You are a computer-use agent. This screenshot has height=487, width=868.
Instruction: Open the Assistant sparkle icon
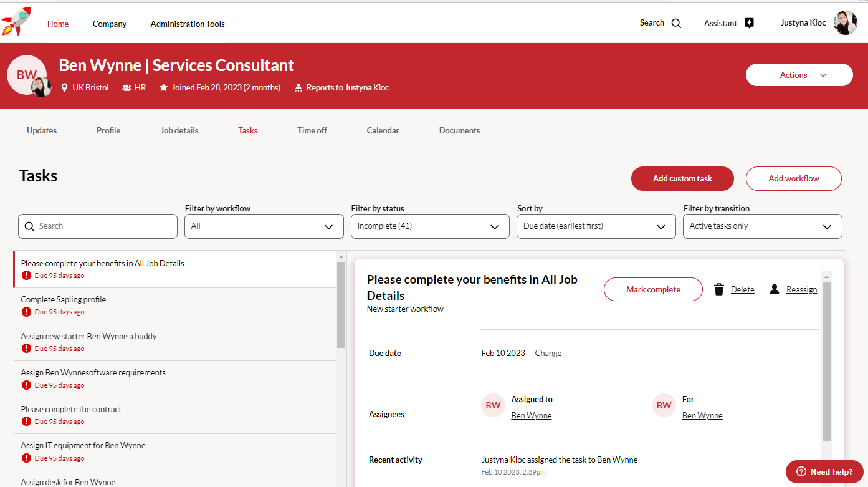coord(749,23)
